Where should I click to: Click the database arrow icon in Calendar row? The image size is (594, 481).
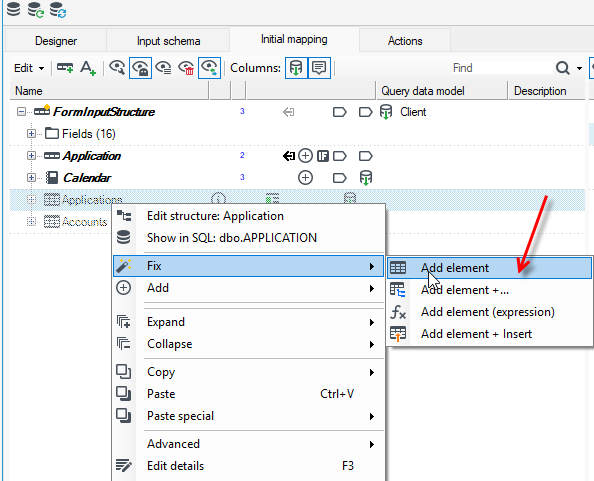366,178
